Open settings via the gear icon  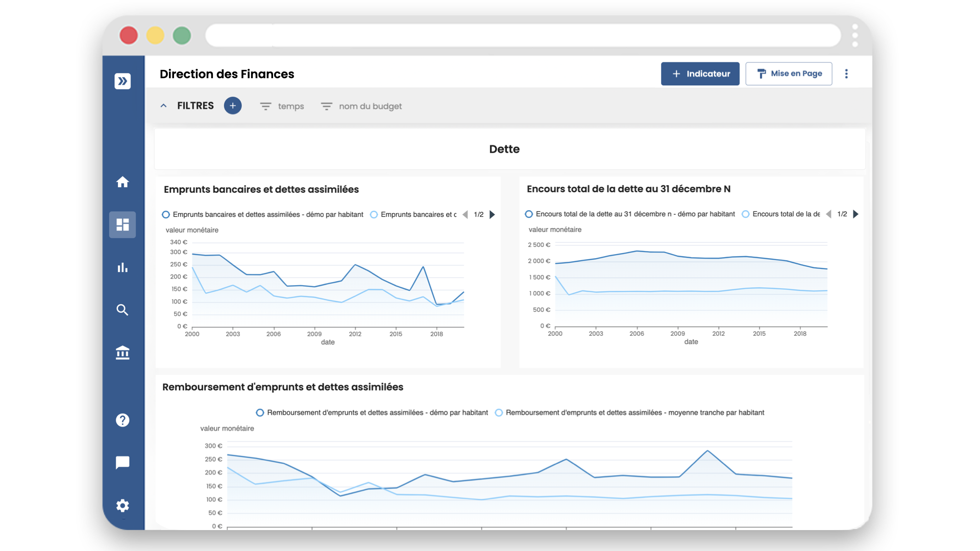click(122, 506)
